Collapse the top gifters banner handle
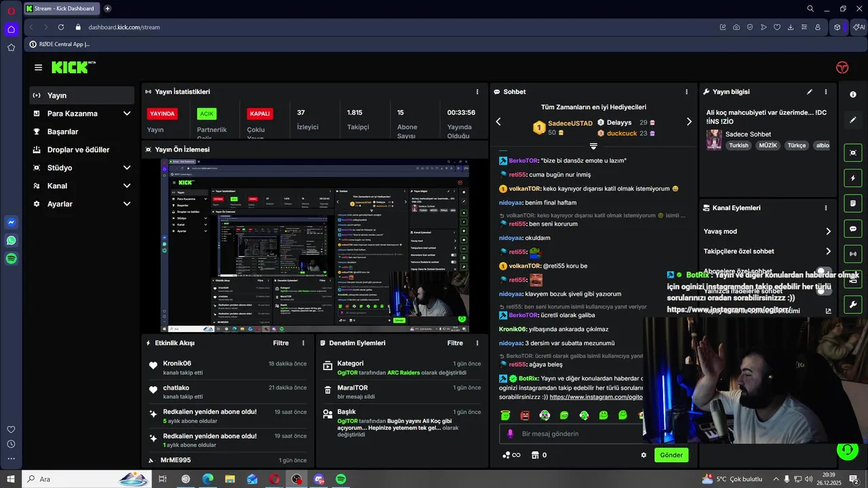Viewport: 868px width, 488px height. click(x=593, y=146)
